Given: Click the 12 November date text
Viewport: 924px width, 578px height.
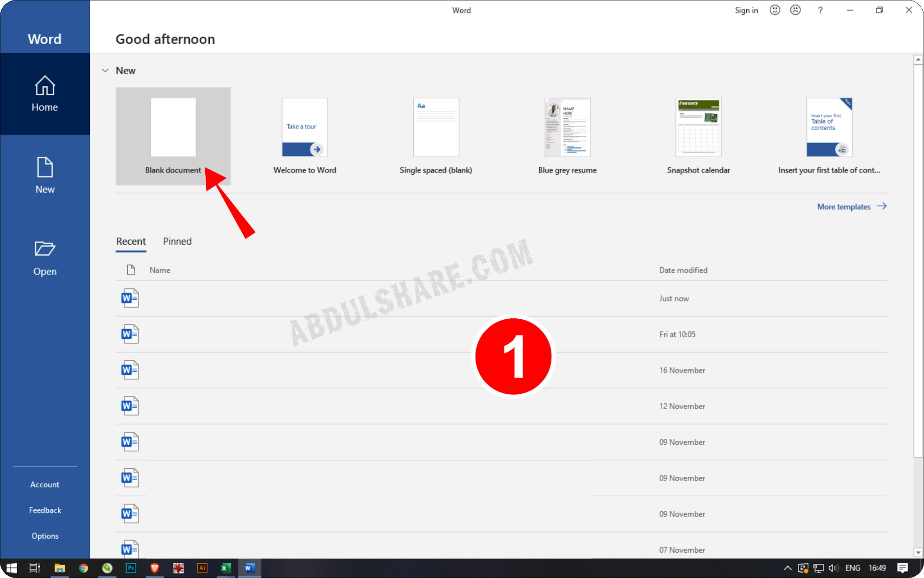Looking at the screenshot, I should point(682,406).
